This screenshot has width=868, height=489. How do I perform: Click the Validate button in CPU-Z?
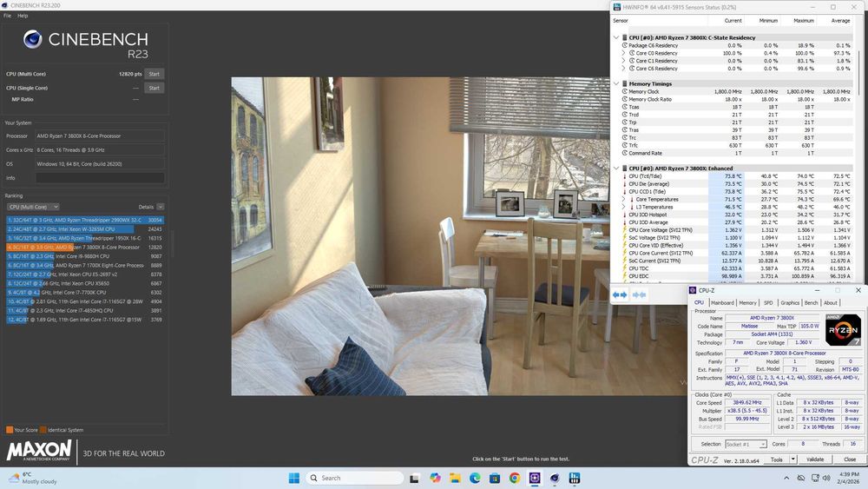click(815, 459)
